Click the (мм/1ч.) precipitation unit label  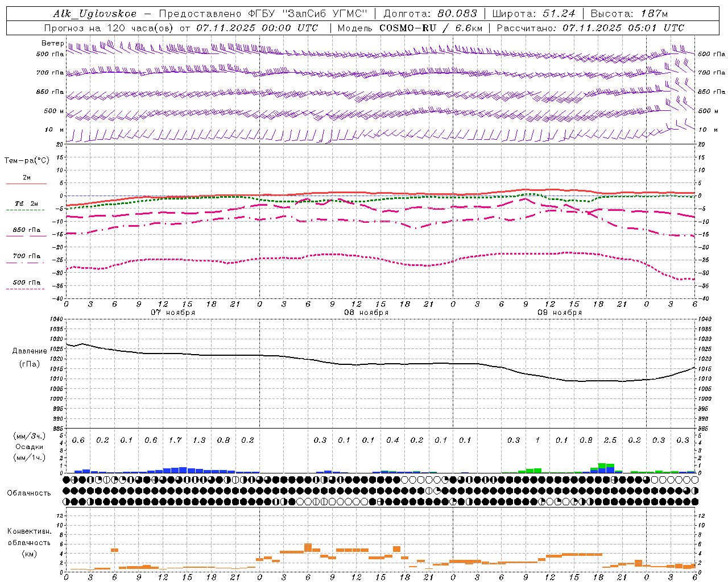pos(29,457)
